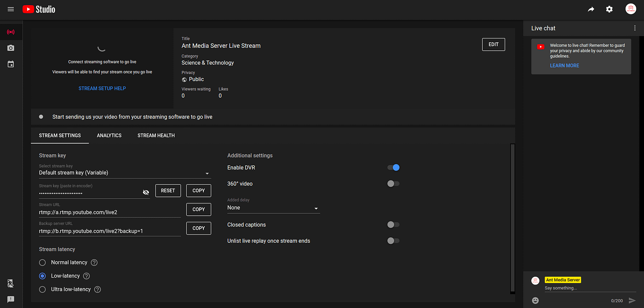This screenshot has height=308, width=644.
Task: Click the YouTube Studio logo
Action: point(39,9)
